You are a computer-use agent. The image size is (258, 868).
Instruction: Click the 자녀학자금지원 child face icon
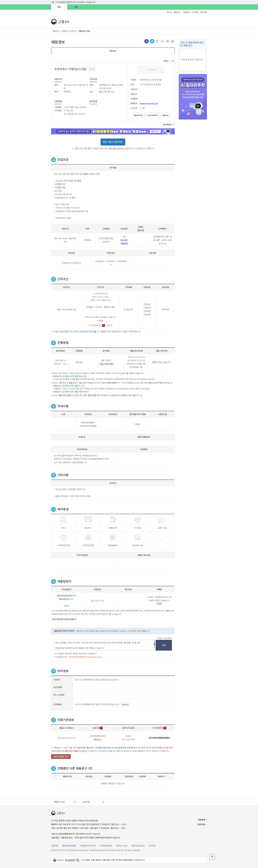point(63,537)
